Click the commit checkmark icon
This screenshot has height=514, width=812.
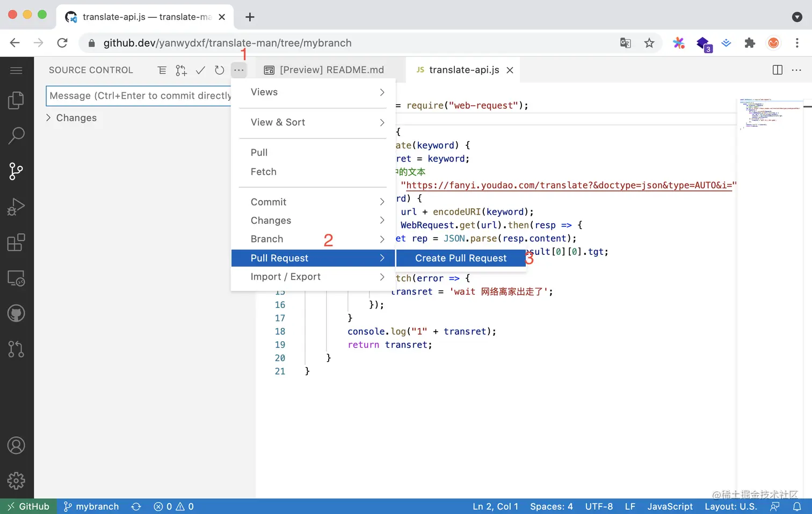pyautogui.click(x=200, y=70)
